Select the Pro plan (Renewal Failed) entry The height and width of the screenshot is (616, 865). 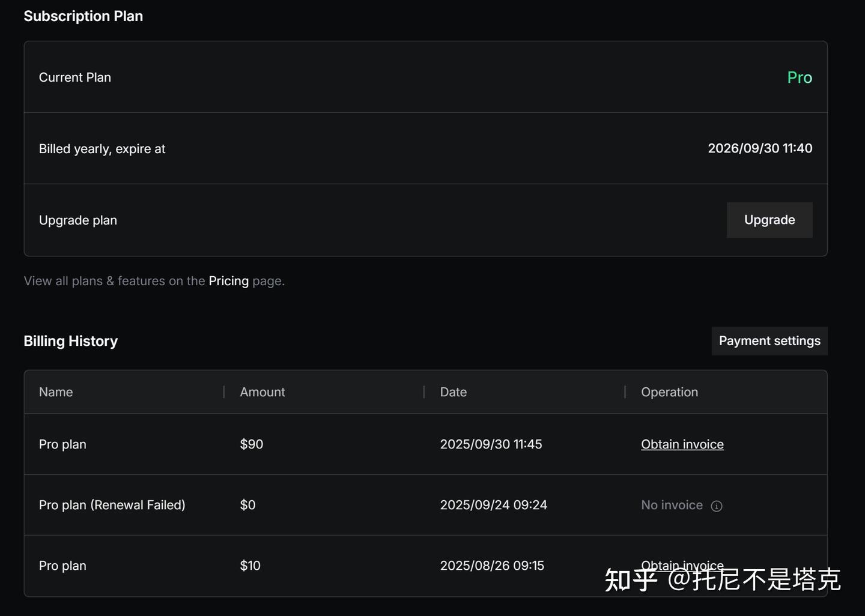coord(112,505)
